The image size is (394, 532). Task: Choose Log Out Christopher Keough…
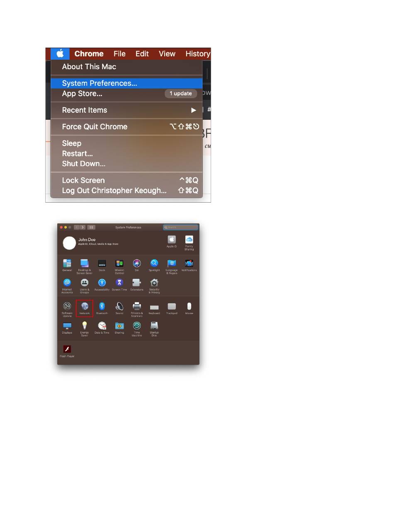click(126, 191)
